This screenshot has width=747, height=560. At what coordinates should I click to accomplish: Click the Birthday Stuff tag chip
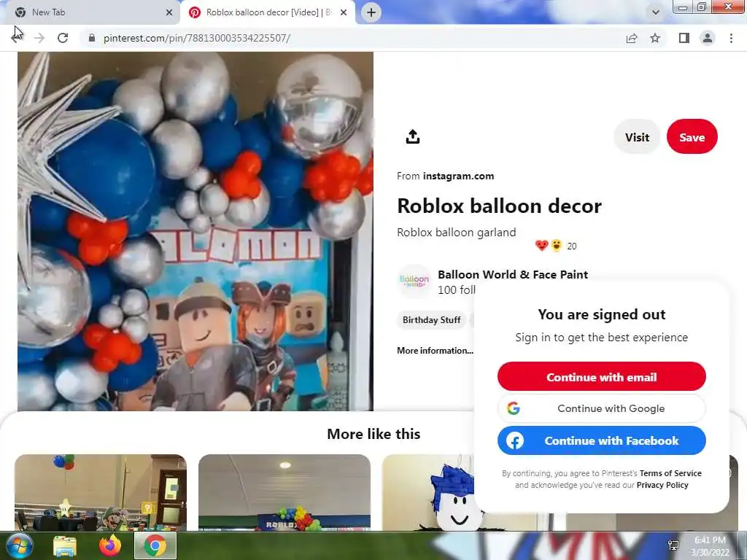(432, 320)
